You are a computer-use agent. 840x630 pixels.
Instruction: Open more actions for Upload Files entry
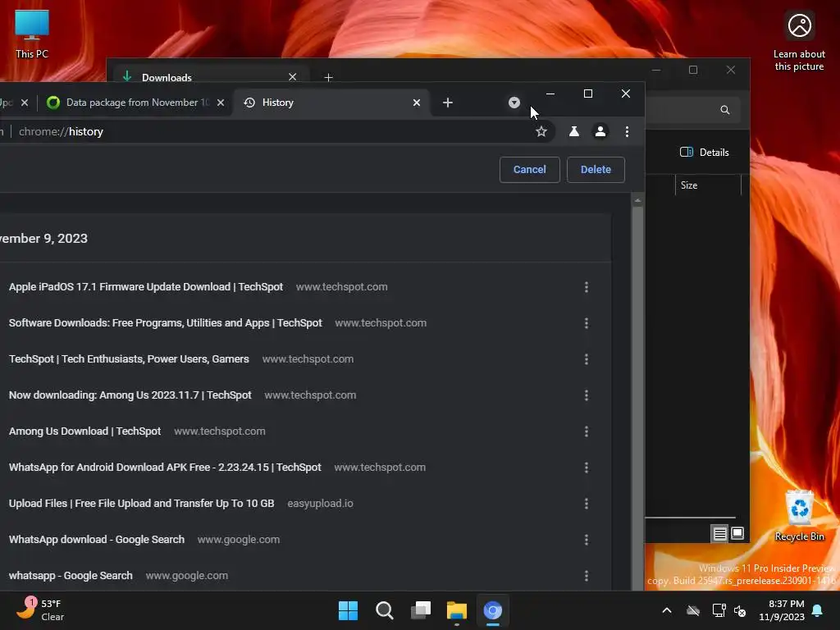click(586, 504)
